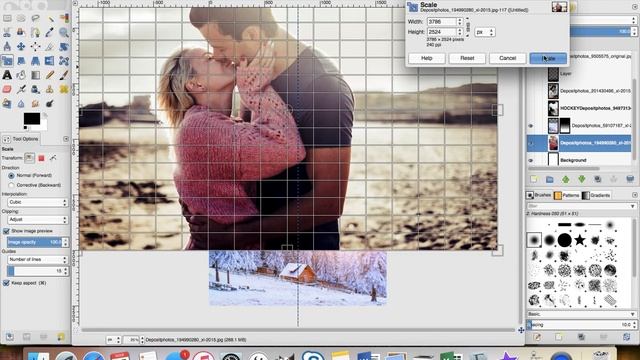The image size is (640, 360).
Task: Switch to Tool Options tab
Action: coord(21,139)
